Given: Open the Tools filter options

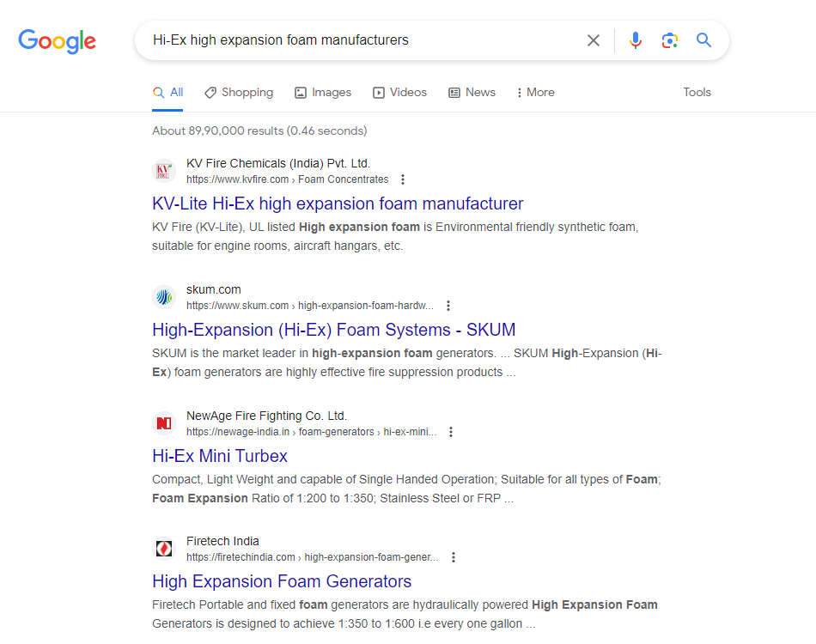Looking at the screenshot, I should (697, 93).
